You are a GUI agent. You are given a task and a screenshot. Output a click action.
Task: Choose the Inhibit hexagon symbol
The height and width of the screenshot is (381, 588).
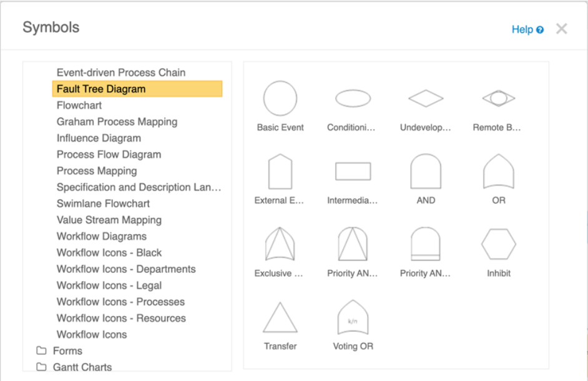coord(498,245)
